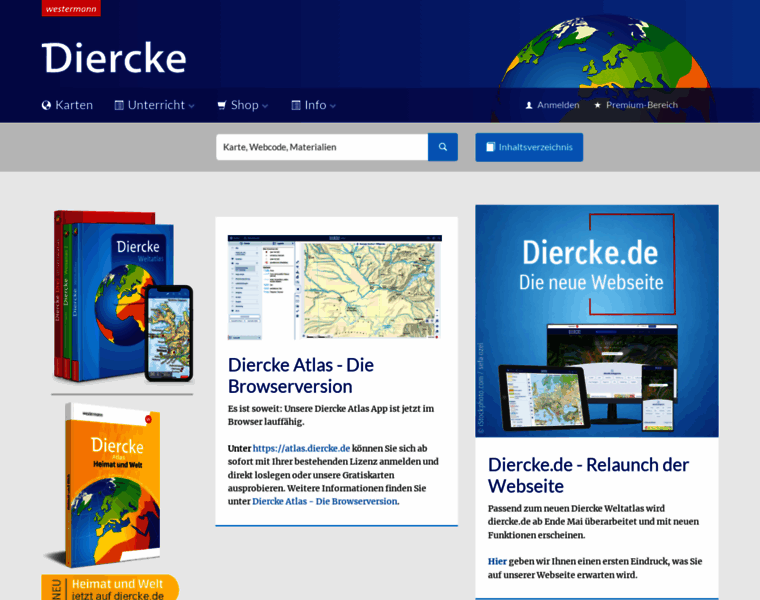Click the cart icon beside Shop
The width and height of the screenshot is (760, 600).
click(222, 105)
